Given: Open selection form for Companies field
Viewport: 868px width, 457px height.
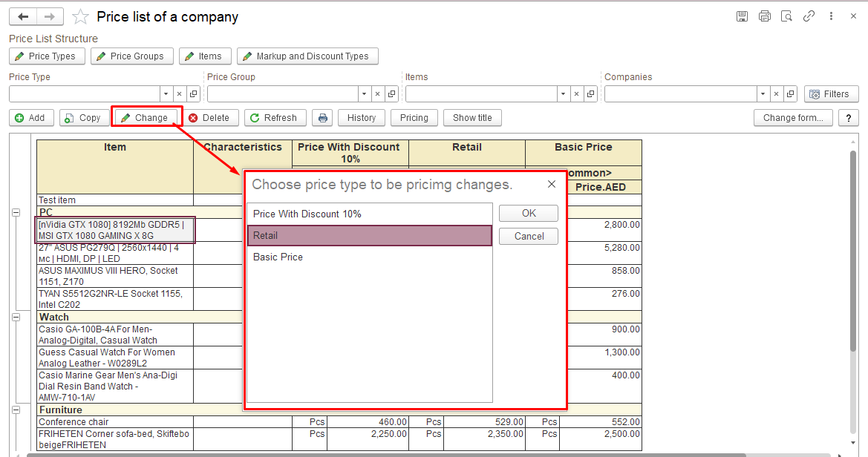Looking at the screenshot, I should [x=791, y=94].
